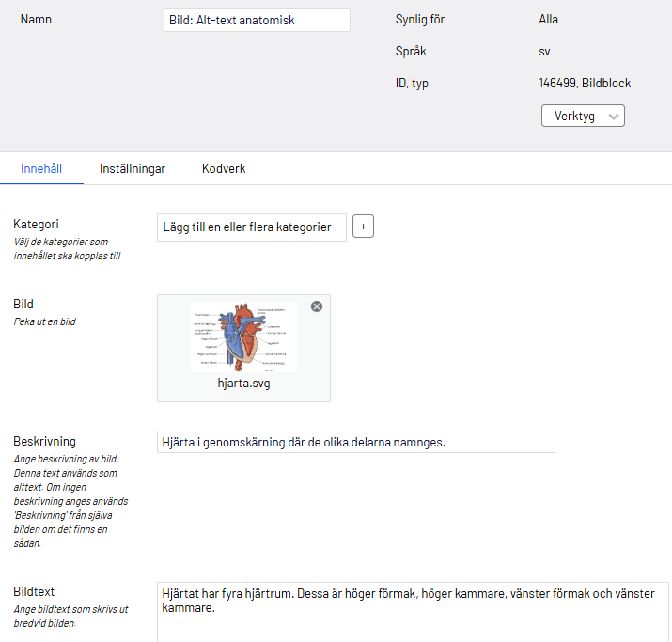Click the hjarta.svg file name
The height and width of the screenshot is (642, 672).
pyautogui.click(x=243, y=384)
